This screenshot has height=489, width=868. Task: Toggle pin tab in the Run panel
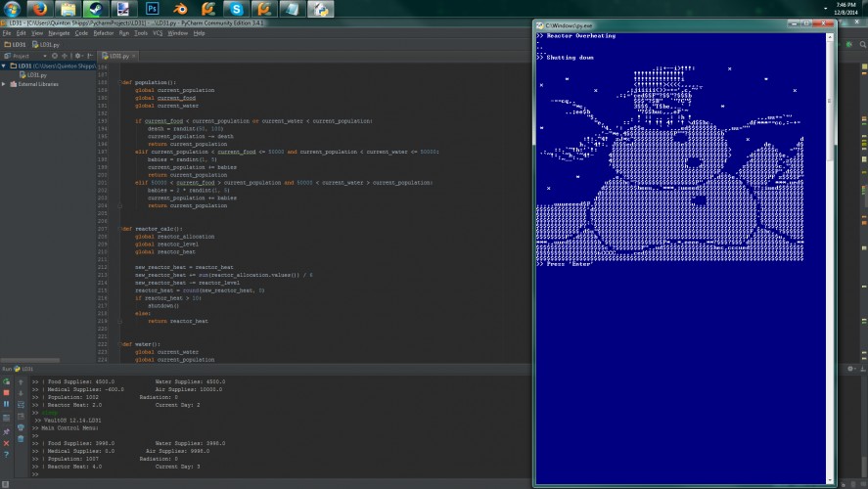coord(6,431)
